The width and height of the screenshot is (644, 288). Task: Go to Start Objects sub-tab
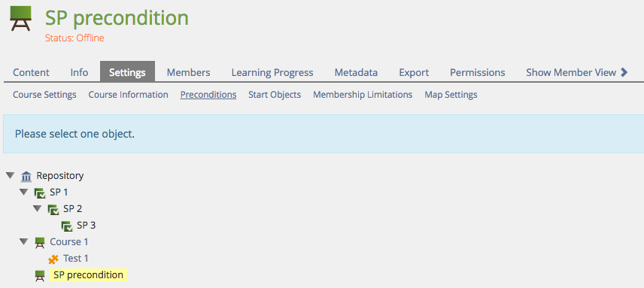[x=275, y=95]
